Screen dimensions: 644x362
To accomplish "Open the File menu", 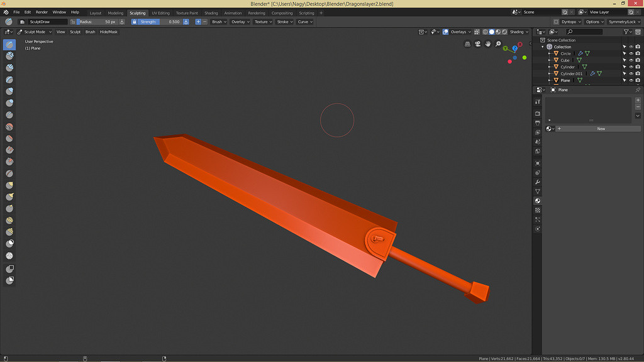I will point(16,13).
